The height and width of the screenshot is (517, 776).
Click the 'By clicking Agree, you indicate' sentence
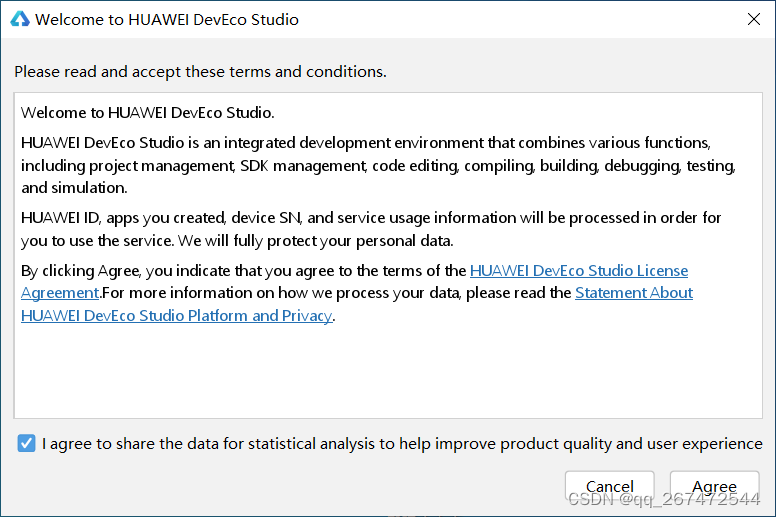[243, 271]
